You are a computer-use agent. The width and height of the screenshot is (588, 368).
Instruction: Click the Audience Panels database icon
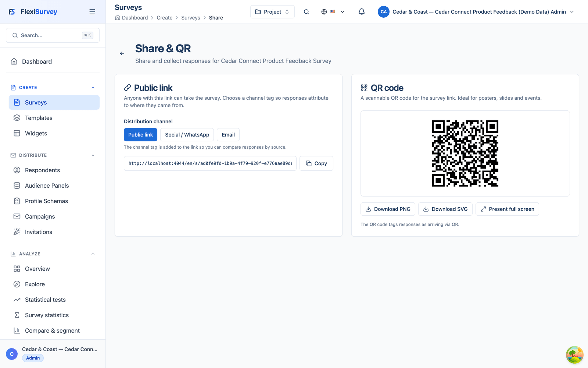click(x=17, y=185)
